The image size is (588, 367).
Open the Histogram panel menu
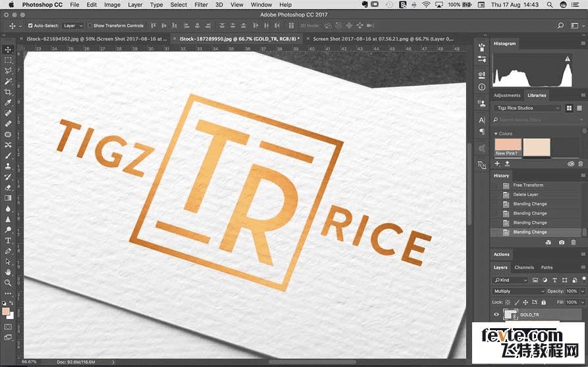[x=583, y=44]
